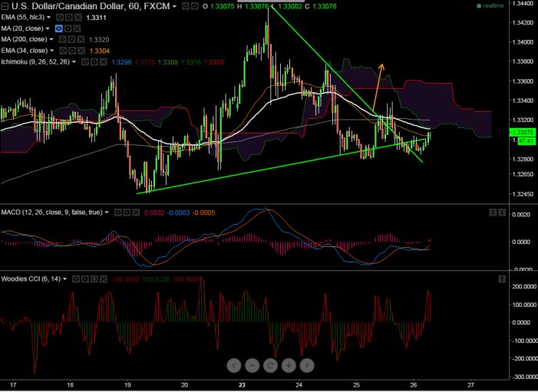Open MACD settings gear
This screenshot has width=538, height=392.
point(127,212)
